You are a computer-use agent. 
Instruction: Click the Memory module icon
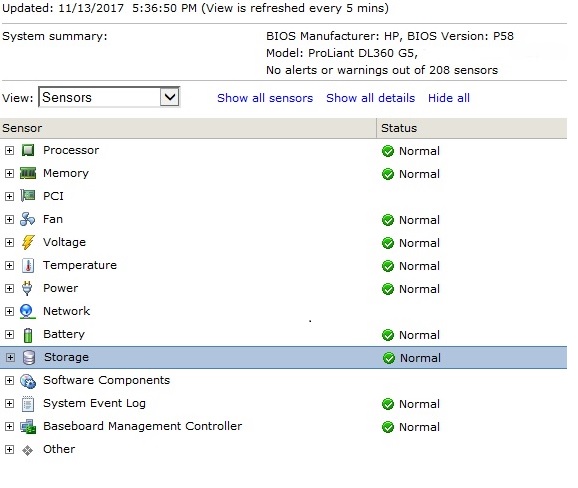pos(28,173)
